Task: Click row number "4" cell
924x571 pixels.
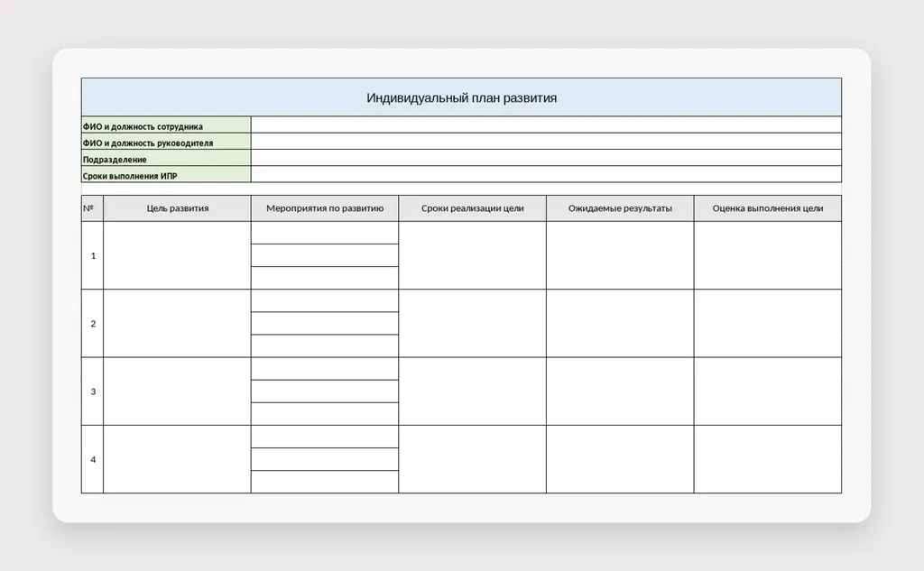Action: click(93, 459)
